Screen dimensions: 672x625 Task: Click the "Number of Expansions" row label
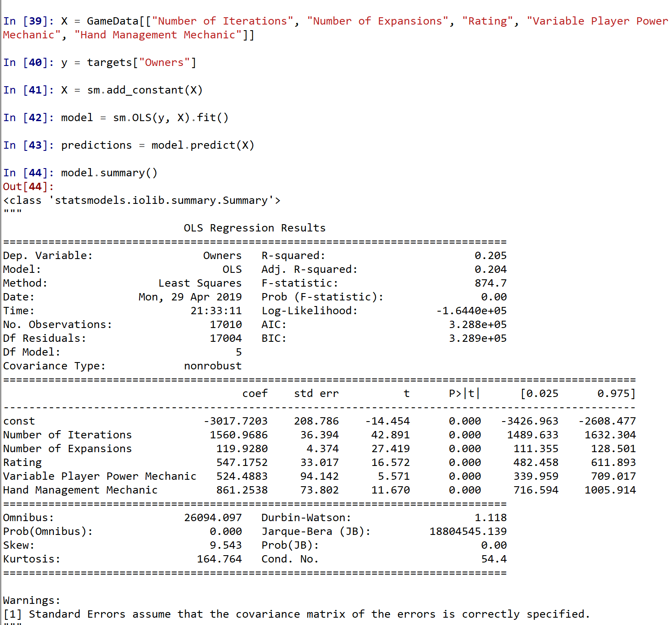(68, 449)
